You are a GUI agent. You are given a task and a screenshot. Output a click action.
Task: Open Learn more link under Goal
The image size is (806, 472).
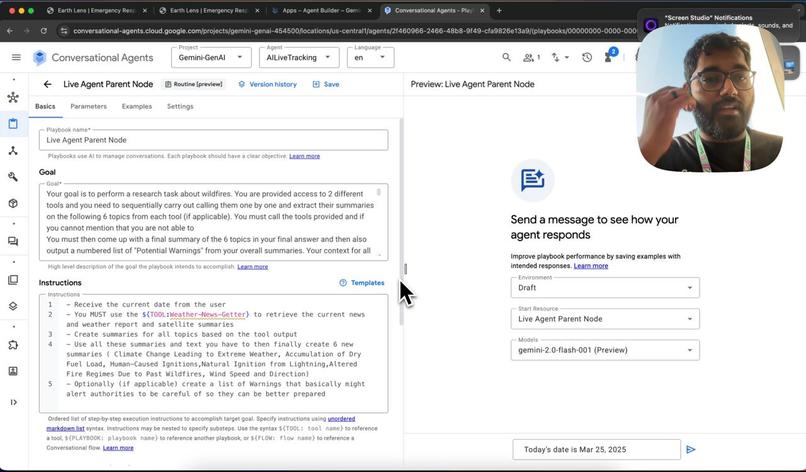(252, 266)
